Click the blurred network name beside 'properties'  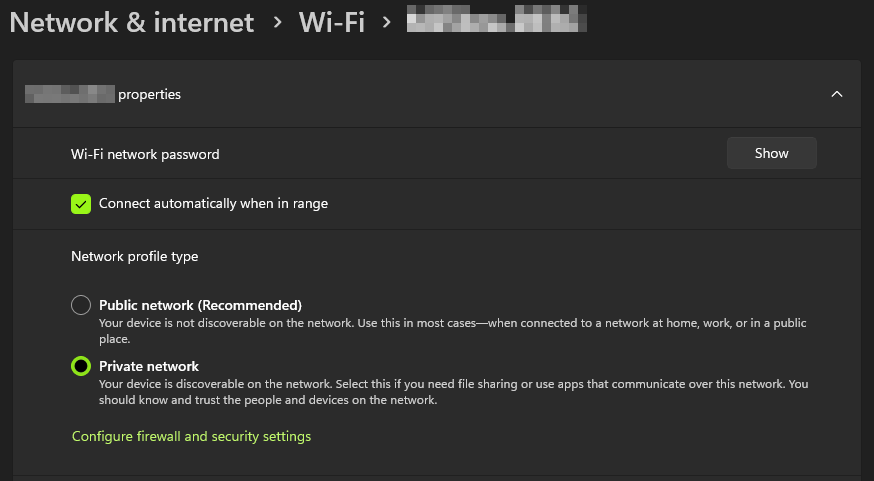click(x=69, y=95)
